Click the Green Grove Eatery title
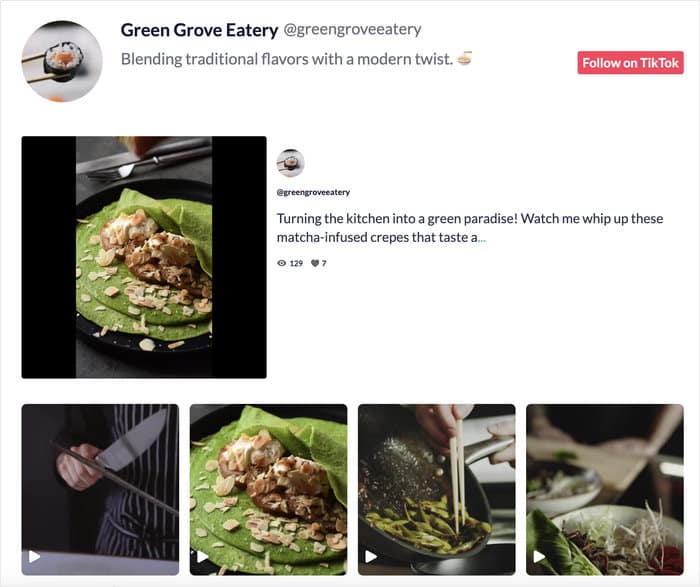 click(199, 30)
